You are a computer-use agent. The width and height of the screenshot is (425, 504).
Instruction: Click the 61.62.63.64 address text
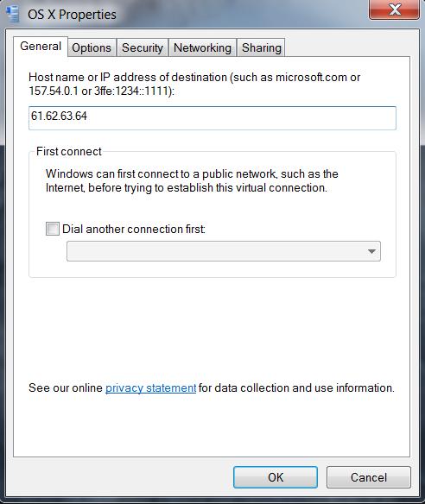59,116
